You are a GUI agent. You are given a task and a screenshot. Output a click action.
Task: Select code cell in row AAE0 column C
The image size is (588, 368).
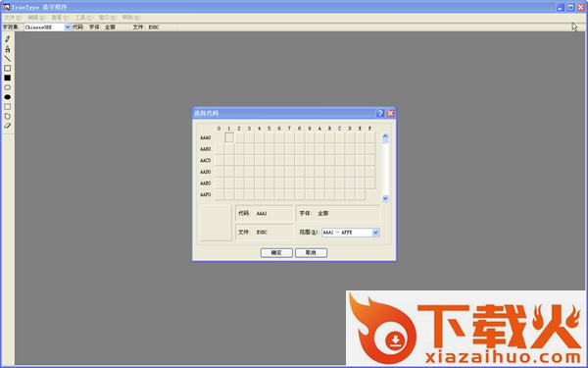(340, 184)
